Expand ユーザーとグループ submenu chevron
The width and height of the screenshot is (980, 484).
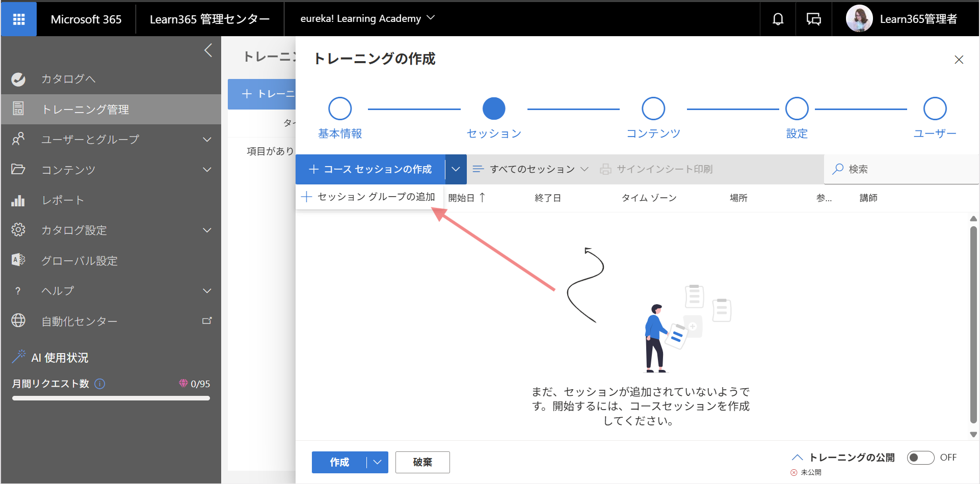point(207,139)
